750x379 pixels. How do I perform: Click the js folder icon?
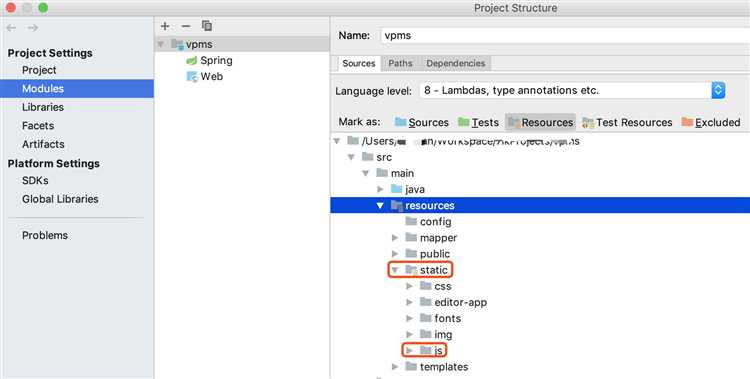point(426,350)
